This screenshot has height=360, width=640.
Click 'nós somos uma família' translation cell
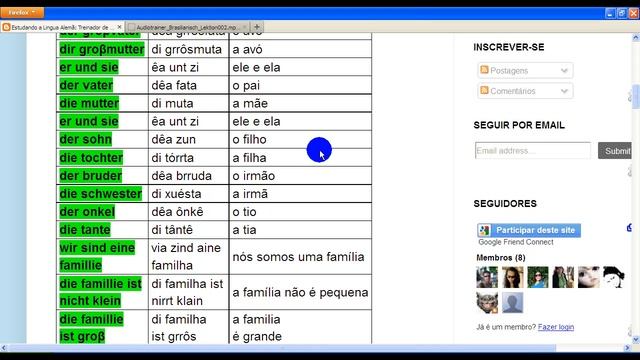click(x=300, y=256)
